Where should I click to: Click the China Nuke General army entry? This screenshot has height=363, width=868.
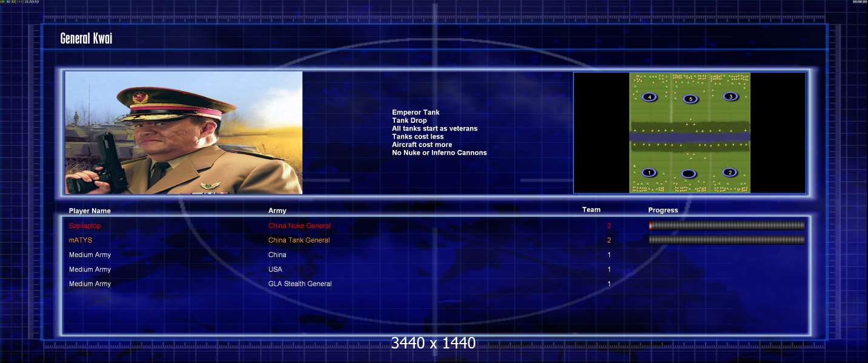(x=299, y=226)
